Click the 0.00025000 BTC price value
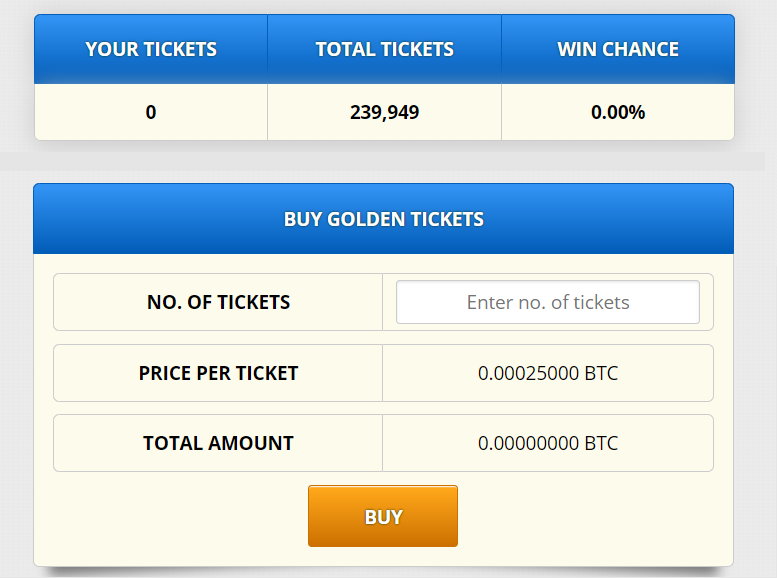The height and width of the screenshot is (578, 777). (548, 373)
